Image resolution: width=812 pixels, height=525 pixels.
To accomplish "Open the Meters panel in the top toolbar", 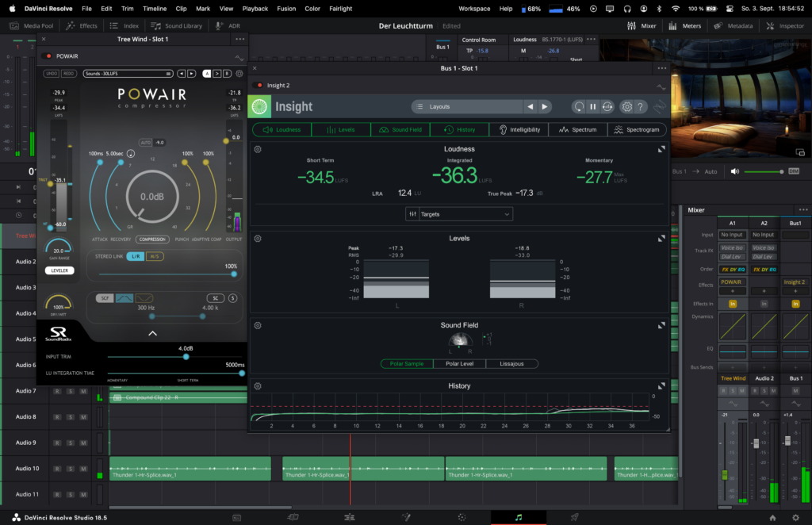I will [684, 26].
